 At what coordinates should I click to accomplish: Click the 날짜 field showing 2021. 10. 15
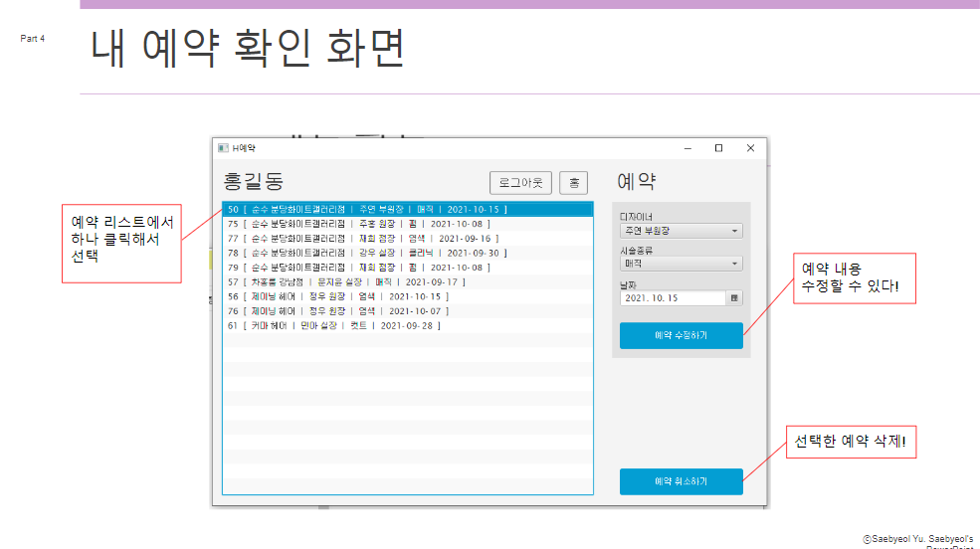point(673,297)
